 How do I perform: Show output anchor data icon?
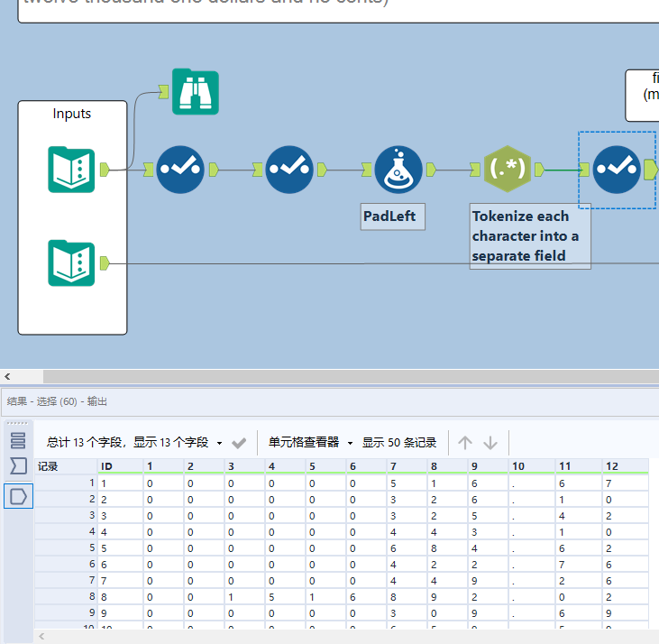19,496
